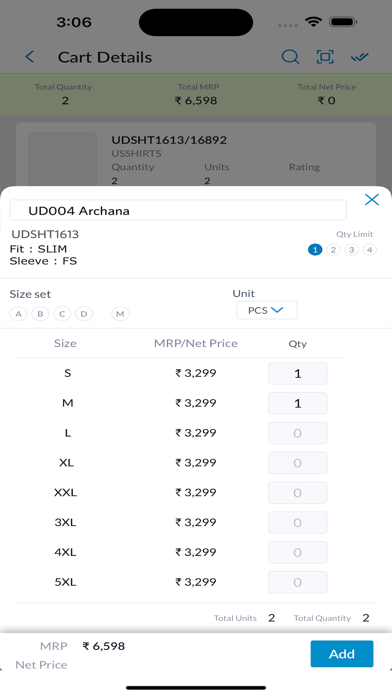Choose size set A
Image resolution: width=392 pixels, height=696 pixels.
[x=18, y=314]
